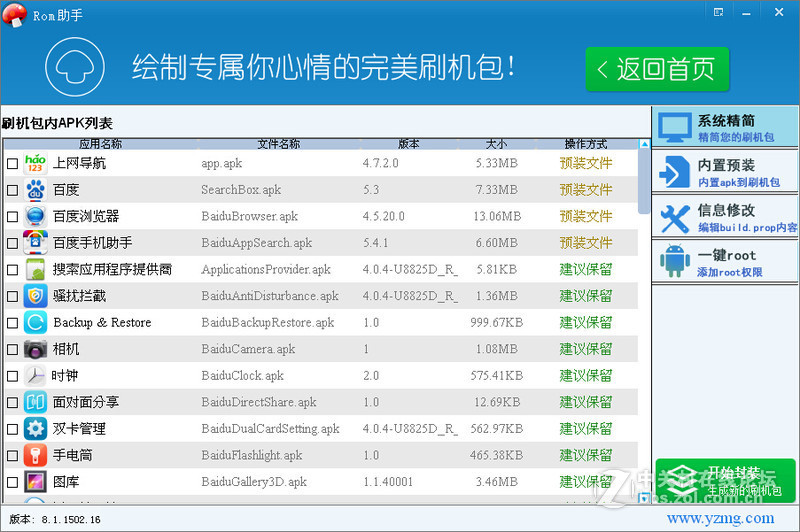The image size is (800, 532).
Task: Sort by 版本 column header
Action: pos(409,144)
